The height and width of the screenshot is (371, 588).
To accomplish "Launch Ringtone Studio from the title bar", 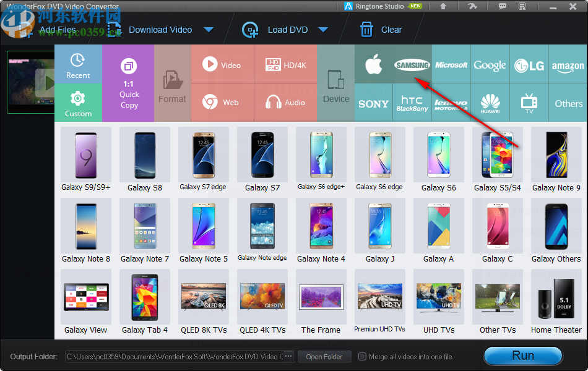I will [378, 6].
